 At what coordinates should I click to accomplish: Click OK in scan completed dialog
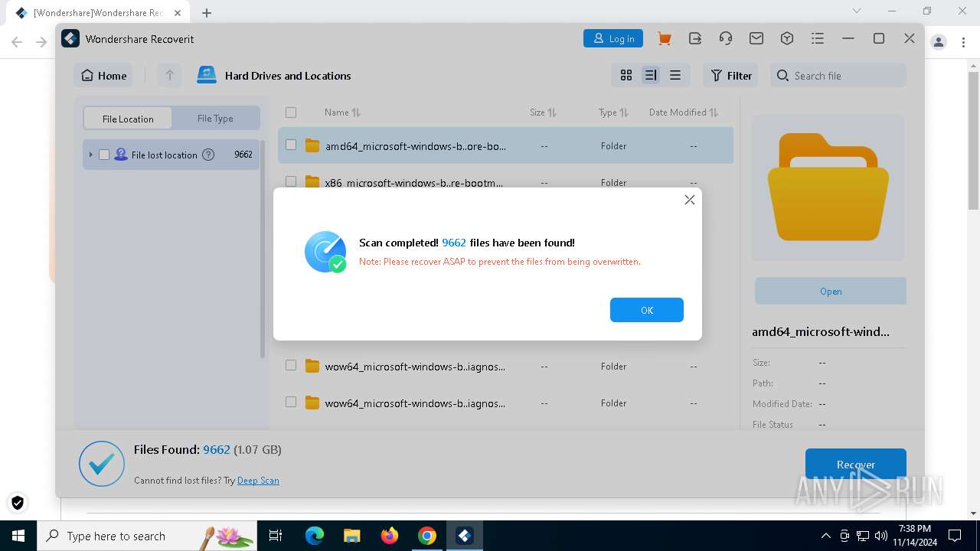[x=647, y=310]
